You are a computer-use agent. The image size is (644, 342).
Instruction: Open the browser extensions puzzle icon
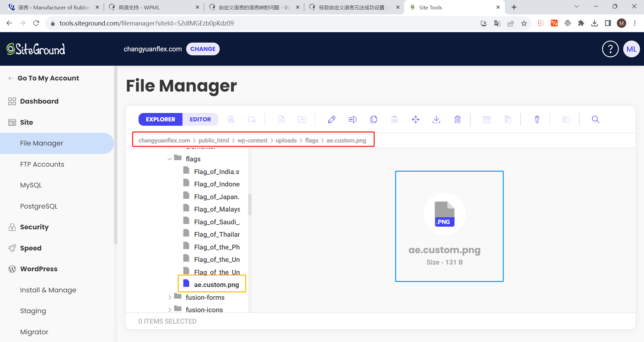[581, 23]
